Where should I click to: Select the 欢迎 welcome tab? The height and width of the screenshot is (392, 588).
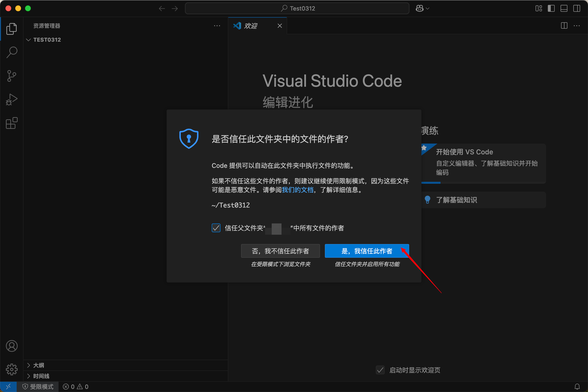[x=251, y=26]
